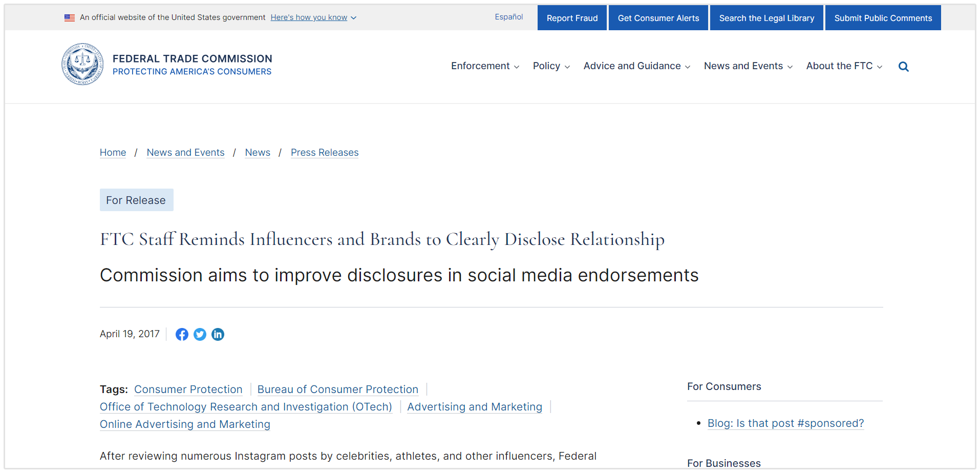980x473 pixels.
Task: Click the Report Fraud button
Action: (572, 17)
